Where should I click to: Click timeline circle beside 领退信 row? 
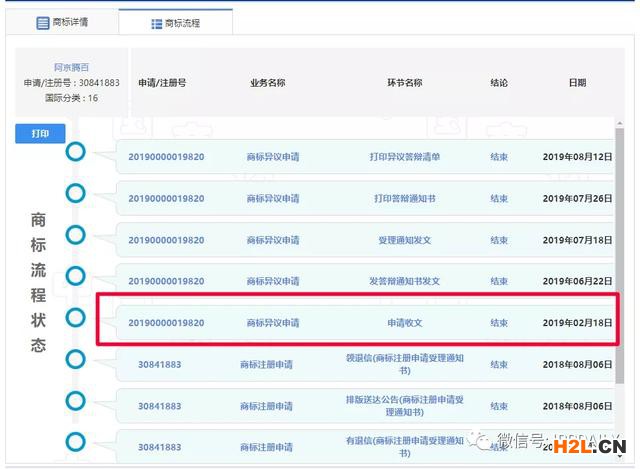coord(75,359)
